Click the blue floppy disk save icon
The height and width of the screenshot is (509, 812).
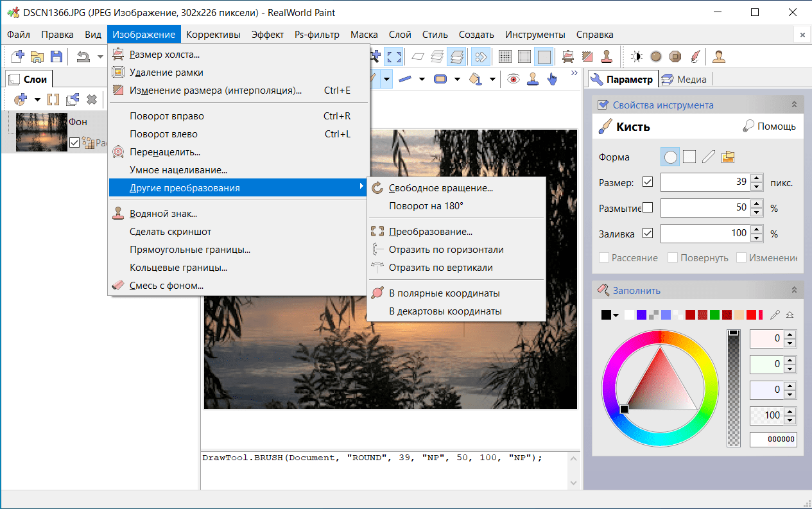(x=56, y=56)
